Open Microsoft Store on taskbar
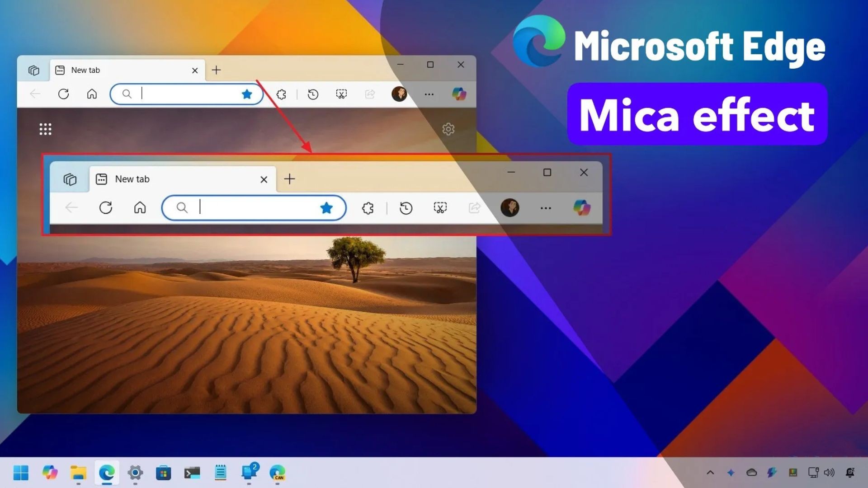Viewport: 868px width, 488px height. click(x=163, y=473)
